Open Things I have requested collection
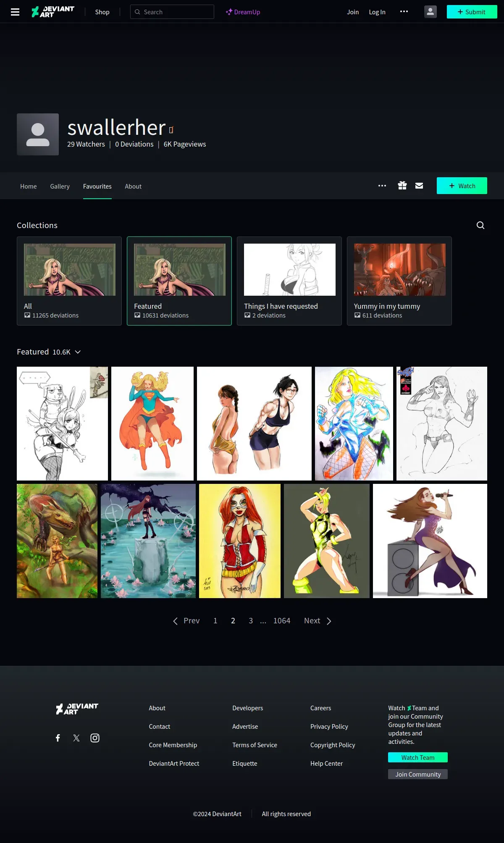504x843 pixels. click(289, 281)
